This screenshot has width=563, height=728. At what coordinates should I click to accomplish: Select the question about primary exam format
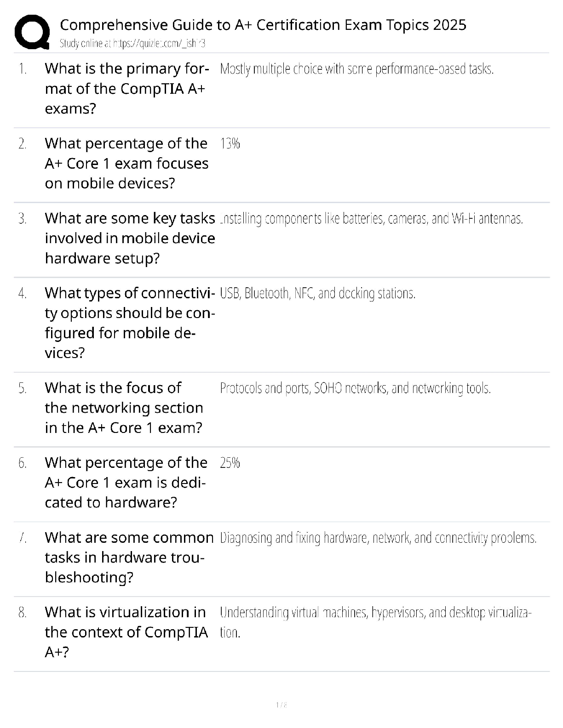(126, 89)
